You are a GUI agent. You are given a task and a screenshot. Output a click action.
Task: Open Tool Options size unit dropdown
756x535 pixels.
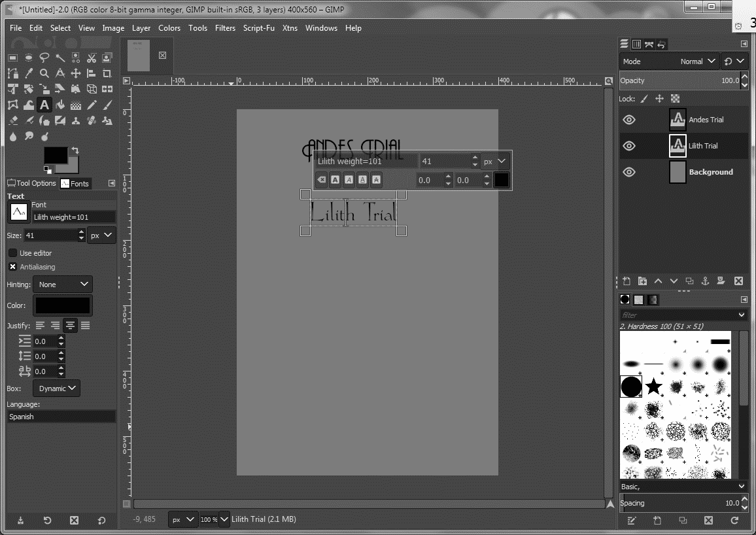(x=101, y=235)
